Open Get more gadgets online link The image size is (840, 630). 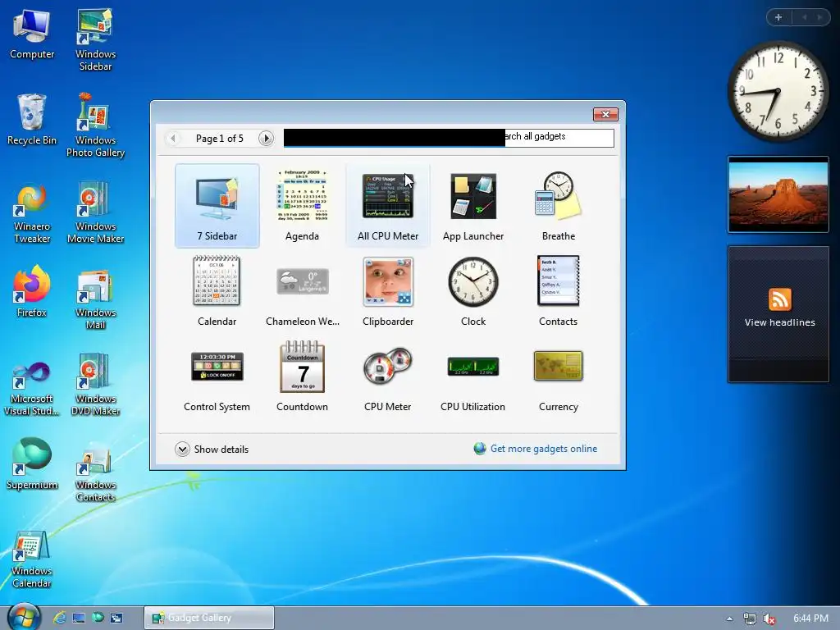(x=536, y=449)
